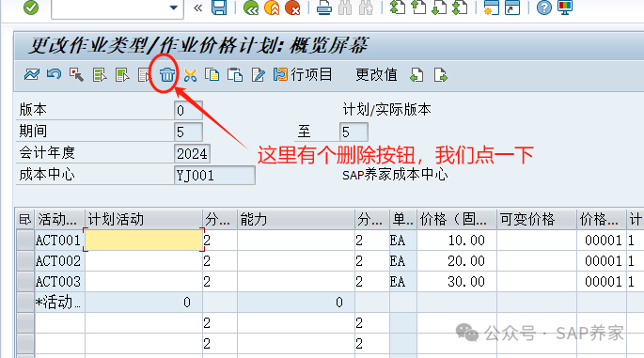Click the Undo icon in application toolbar
Viewport: 644px width, 358px height.
pyautogui.click(x=54, y=75)
